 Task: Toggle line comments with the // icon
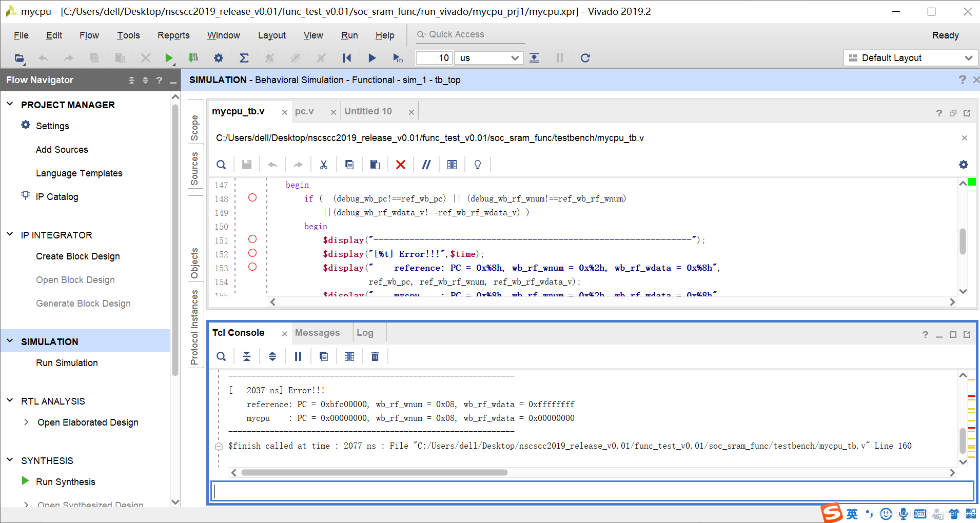(426, 165)
